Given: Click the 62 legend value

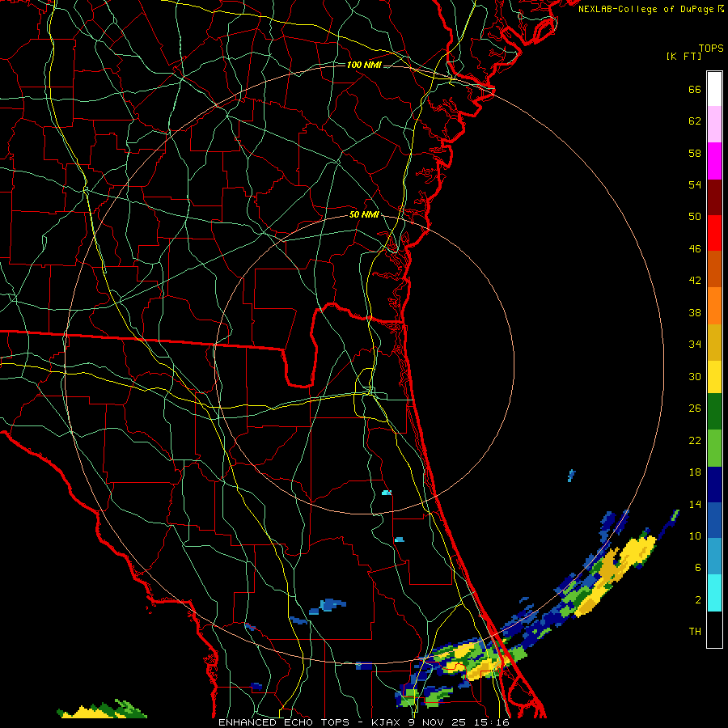Looking at the screenshot, I should pos(695,121).
